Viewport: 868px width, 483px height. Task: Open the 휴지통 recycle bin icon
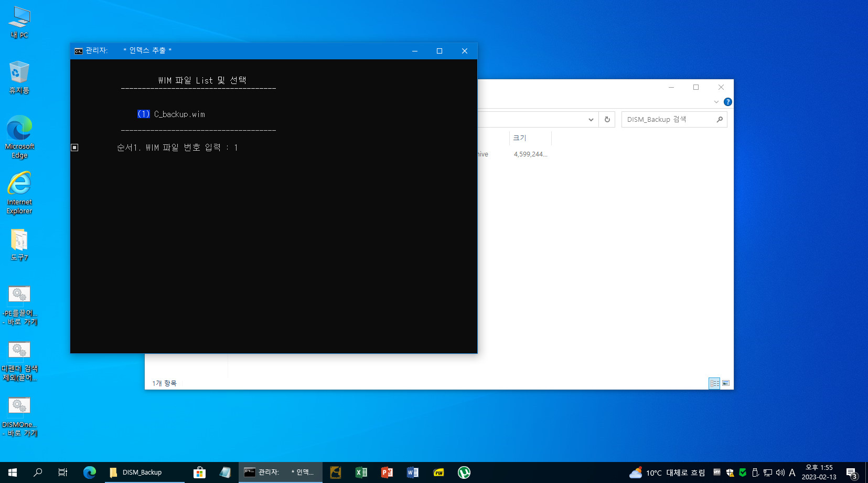tap(19, 77)
